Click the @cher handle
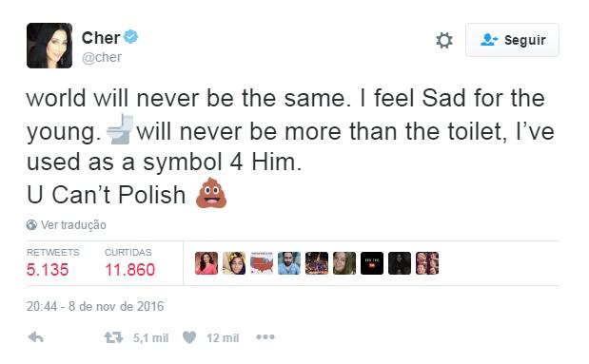 point(102,57)
